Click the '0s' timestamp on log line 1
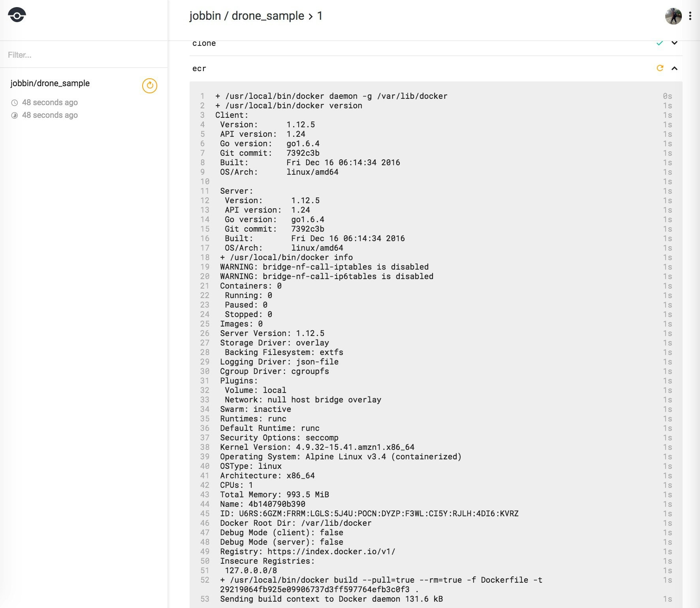The width and height of the screenshot is (700, 608). point(667,96)
